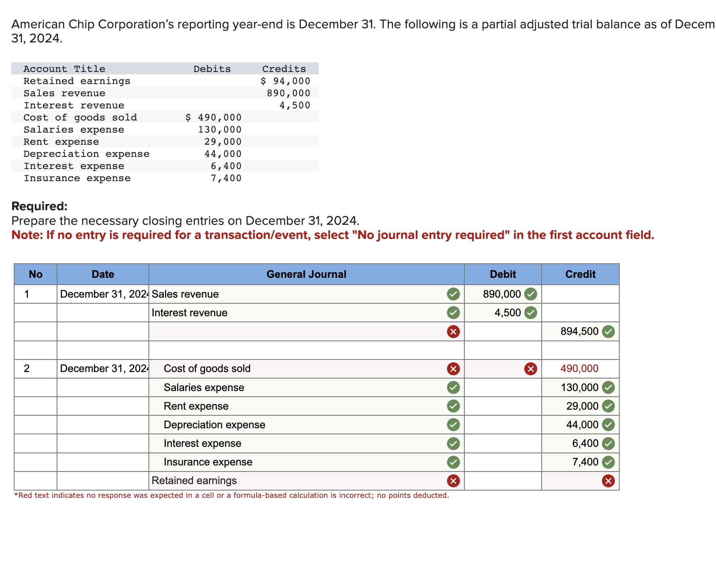Click the 130,000 credit amount in the journal
This screenshot has width=716, height=588.
579,387
